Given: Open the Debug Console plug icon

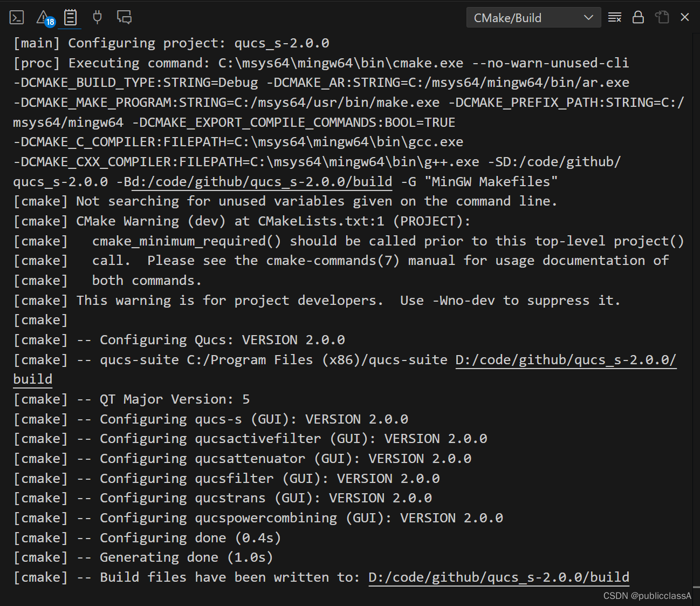Looking at the screenshot, I should 97,17.
